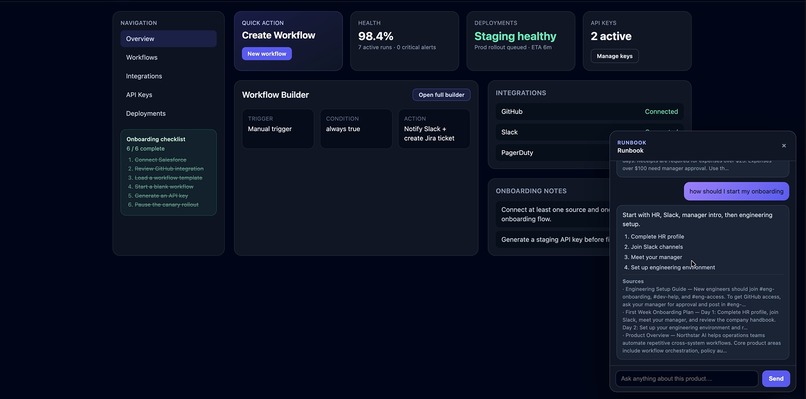This screenshot has width=806, height=399.
Task: Click the GitHub integration row
Action: coord(590,112)
